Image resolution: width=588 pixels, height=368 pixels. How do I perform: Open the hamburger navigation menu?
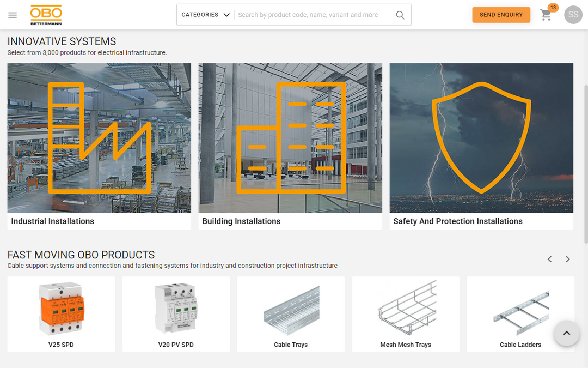(13, 15)
